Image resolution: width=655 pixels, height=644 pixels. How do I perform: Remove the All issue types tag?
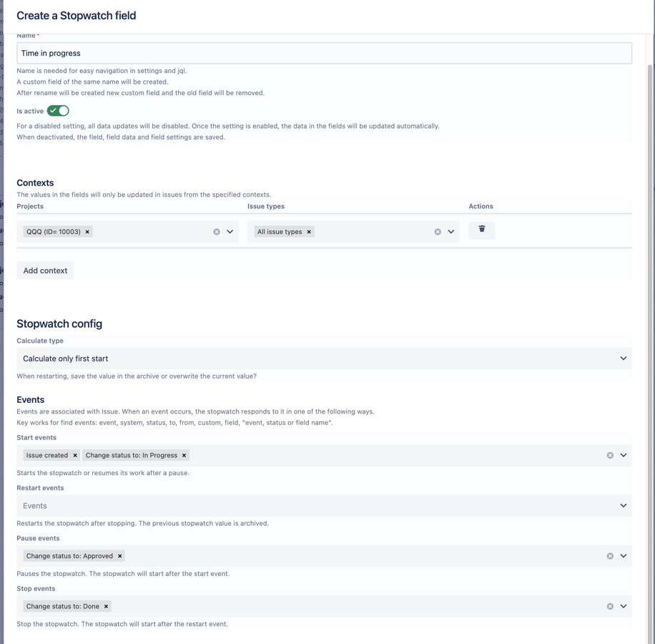(309, 232)
